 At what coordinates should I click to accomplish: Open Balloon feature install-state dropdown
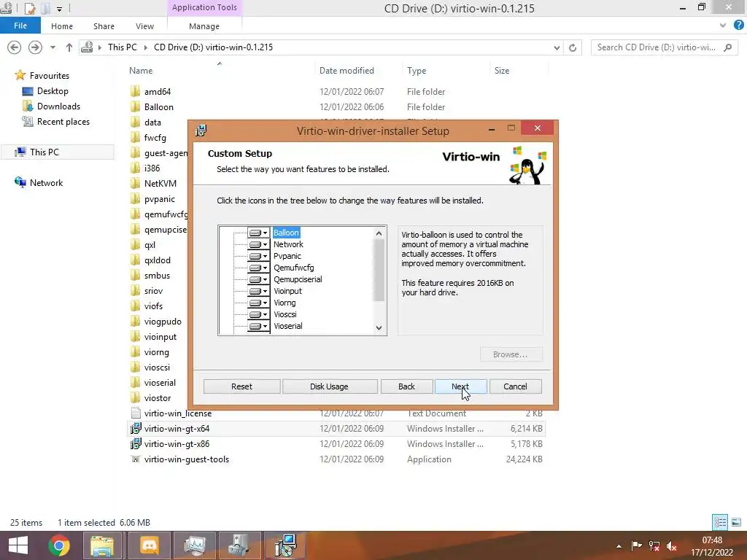pyautogui.click(x=258, y=233)
